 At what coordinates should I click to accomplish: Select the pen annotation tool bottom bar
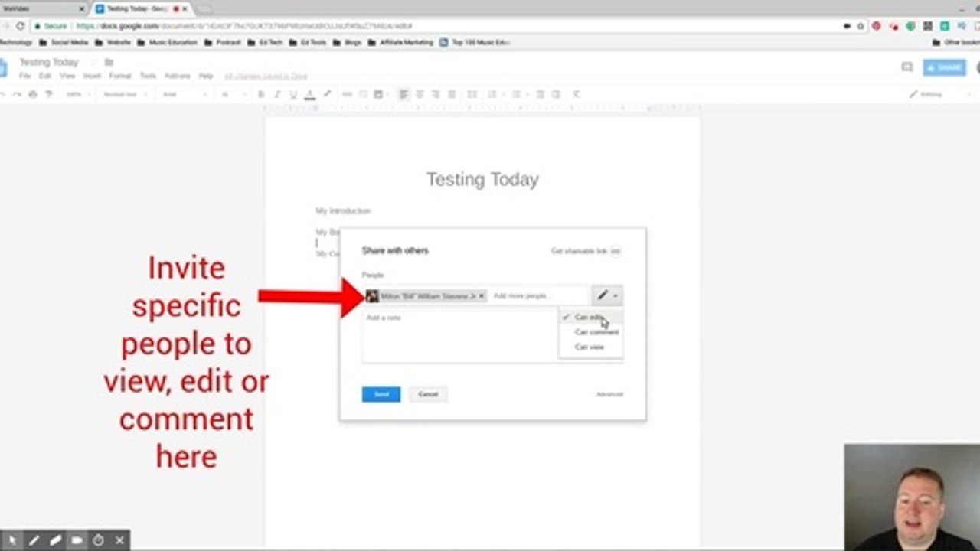coord(34,540)
